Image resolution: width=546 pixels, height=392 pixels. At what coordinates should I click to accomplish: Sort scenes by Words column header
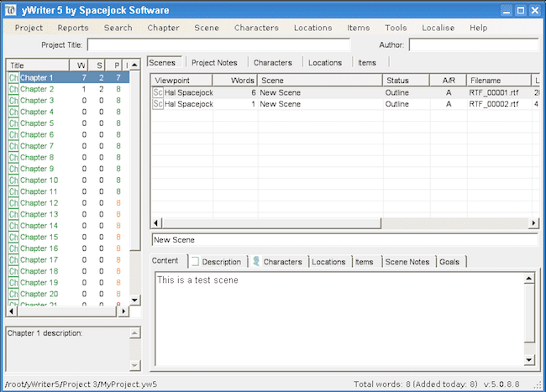click(x=235, y=81)
